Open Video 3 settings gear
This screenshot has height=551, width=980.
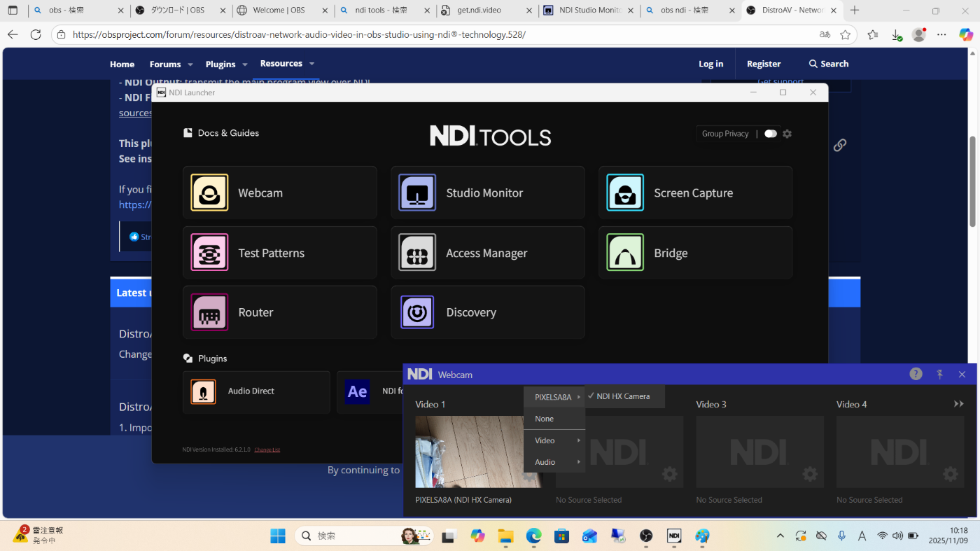tap(810, 474)
